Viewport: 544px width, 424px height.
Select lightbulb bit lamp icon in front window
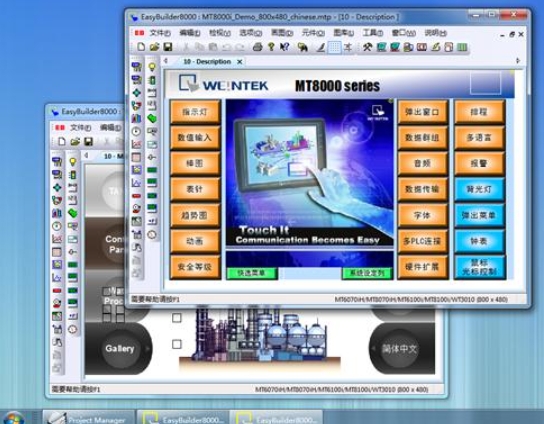coord(152,67)
